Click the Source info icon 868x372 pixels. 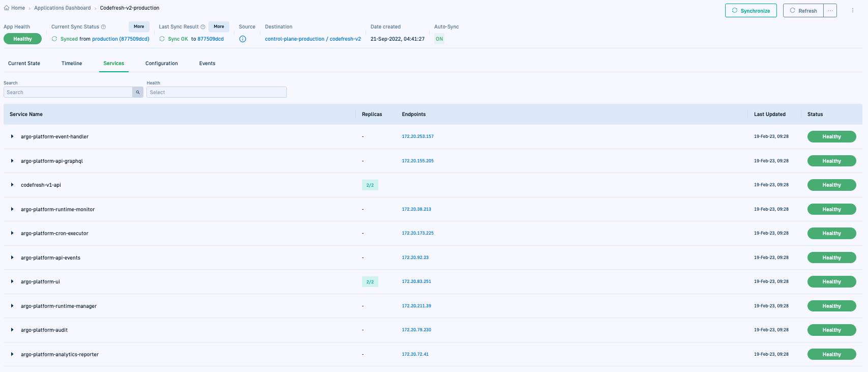pos(243,39)
